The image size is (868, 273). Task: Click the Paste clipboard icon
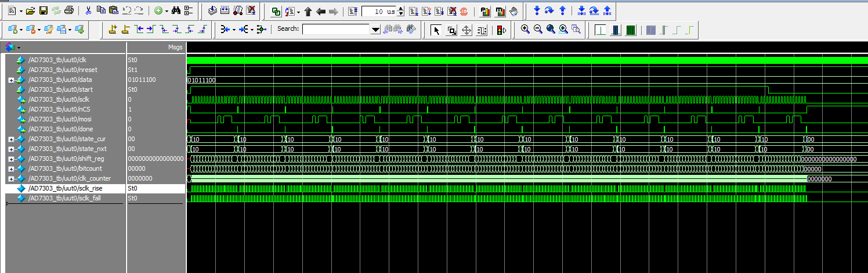pyautogui.click(x=113, y=10)
